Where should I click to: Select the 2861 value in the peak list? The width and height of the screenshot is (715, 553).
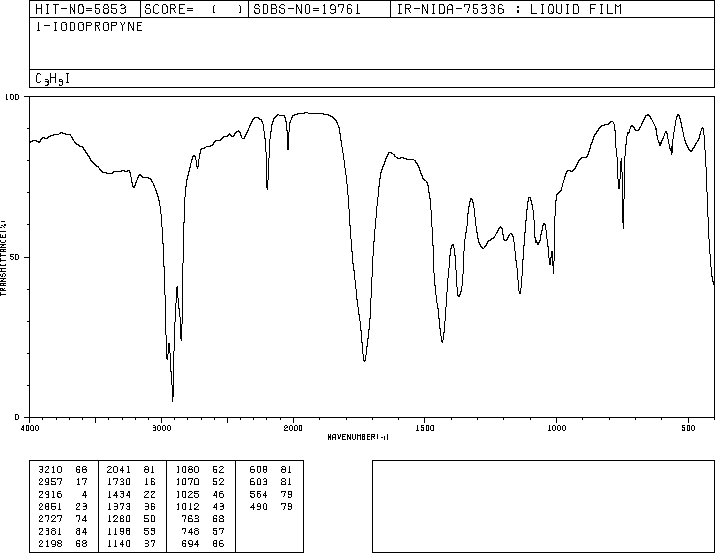pyautogui.click(x=50, y=506)
